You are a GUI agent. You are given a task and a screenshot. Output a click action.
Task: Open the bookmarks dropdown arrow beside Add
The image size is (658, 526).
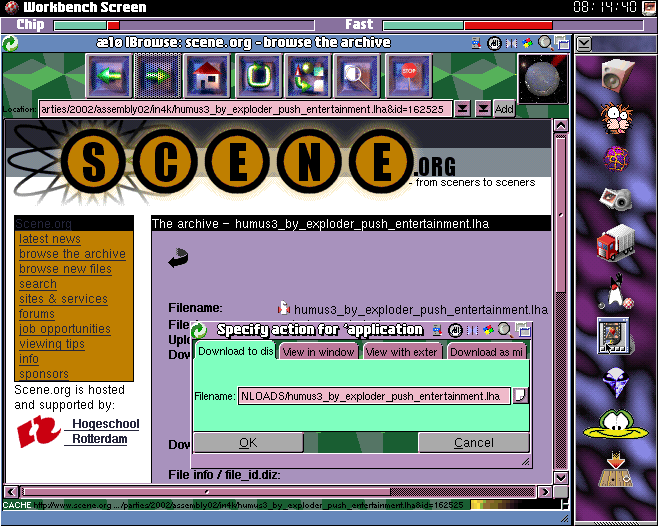pos(483,109)
